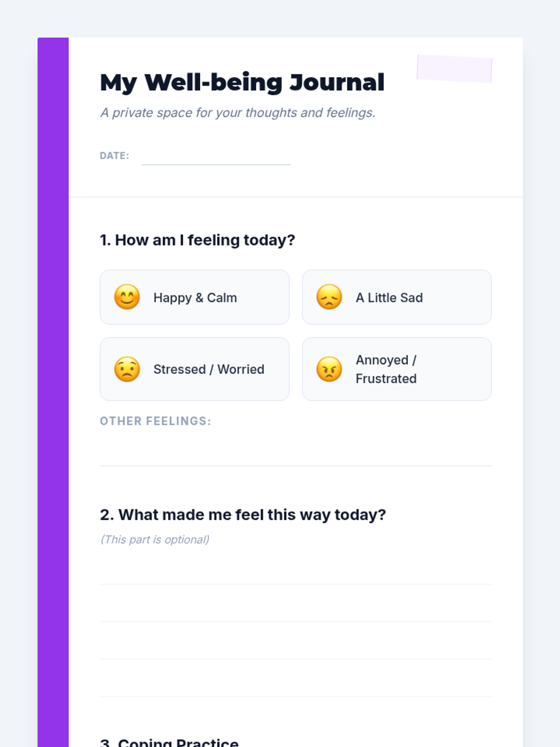The height and width of the screenshot is (747, 560).
Task: Click the "DATE:" label
Action: [114, 155]
